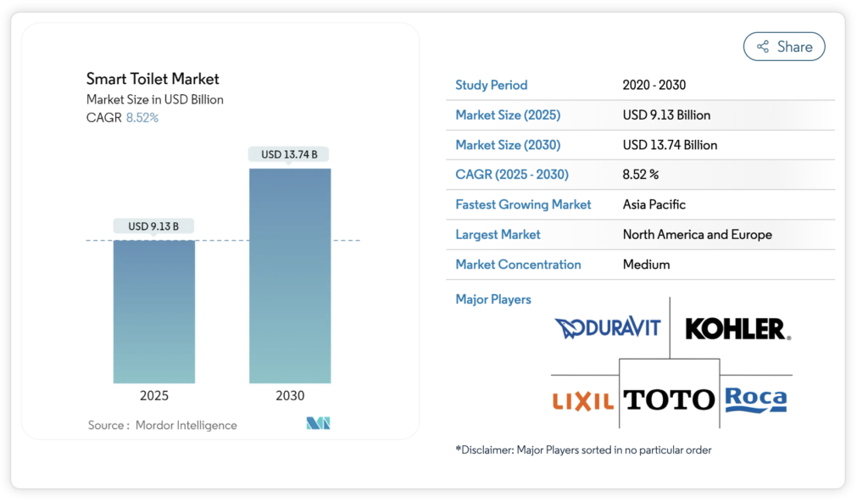Click the Study Period row label

click(491, 85)
